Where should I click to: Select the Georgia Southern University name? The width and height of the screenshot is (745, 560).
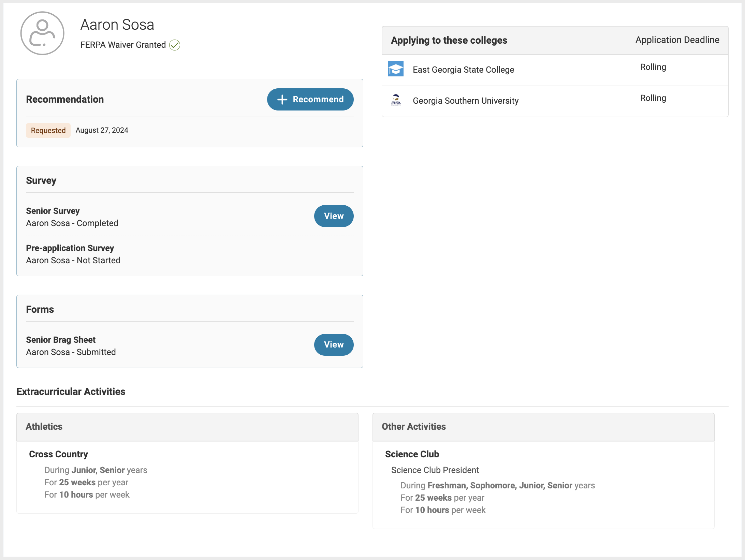pos(466,101)
